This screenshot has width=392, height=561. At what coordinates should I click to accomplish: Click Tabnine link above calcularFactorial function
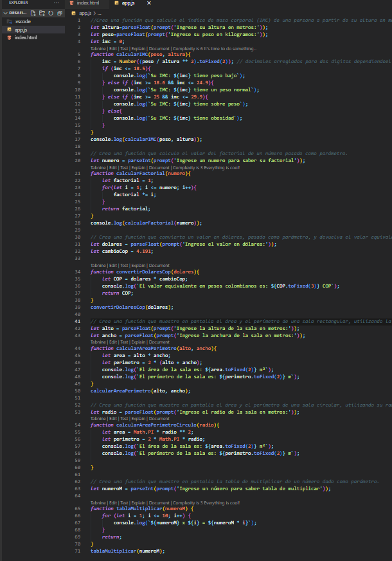tap(98, 167)
